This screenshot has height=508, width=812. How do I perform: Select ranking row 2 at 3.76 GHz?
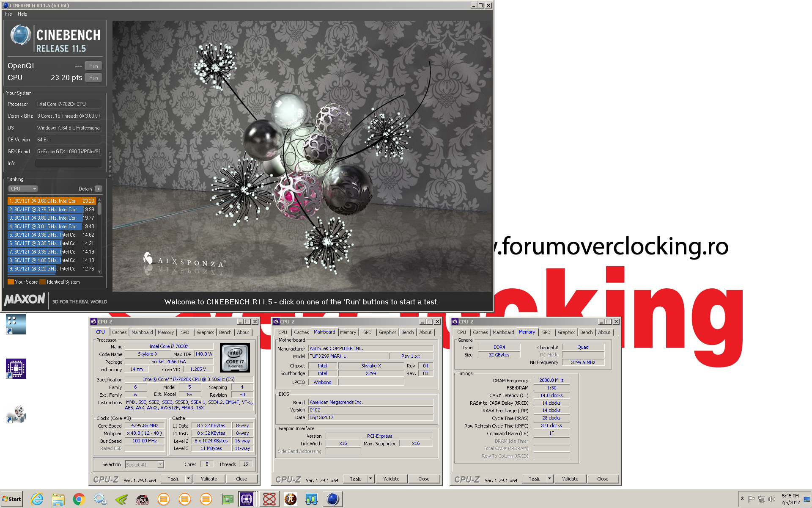click(x=52, y=210)
